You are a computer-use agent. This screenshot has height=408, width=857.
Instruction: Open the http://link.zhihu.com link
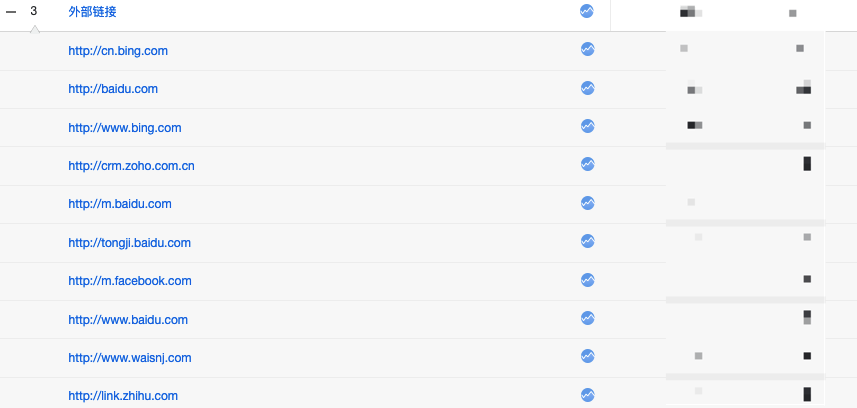(x=123, y=396)
